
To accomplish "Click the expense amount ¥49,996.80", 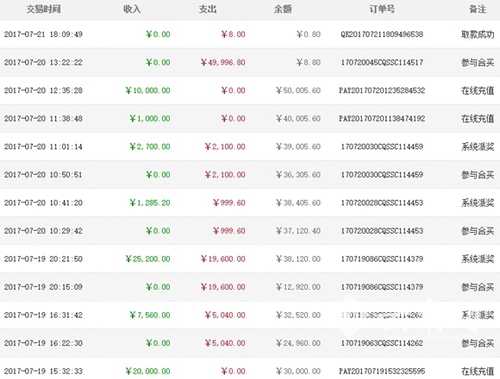I will (223, 62).
